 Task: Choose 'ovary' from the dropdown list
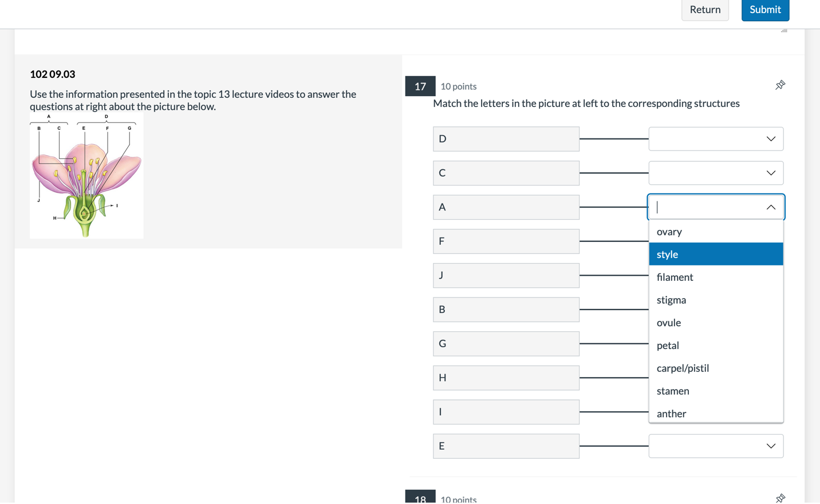point(669,232)
